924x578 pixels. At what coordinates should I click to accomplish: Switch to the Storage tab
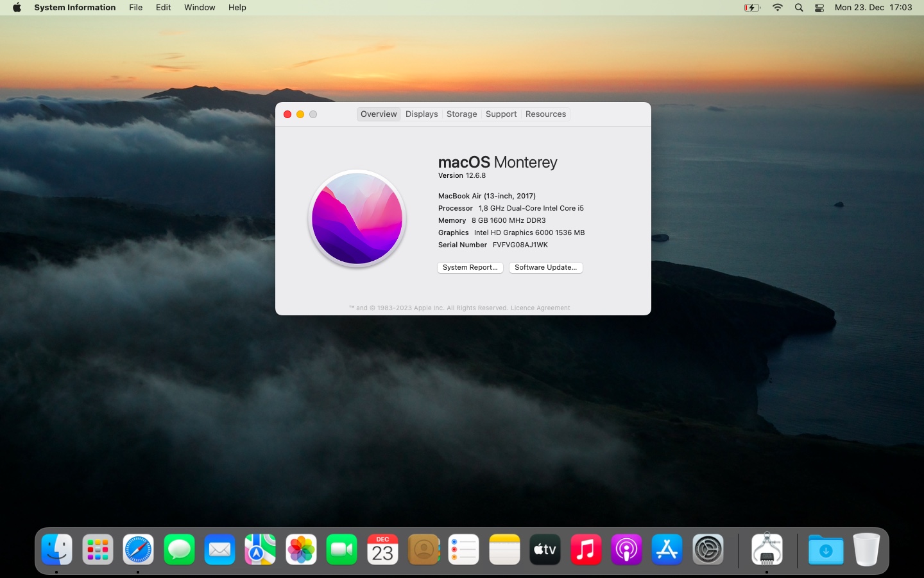click(462, 114)
